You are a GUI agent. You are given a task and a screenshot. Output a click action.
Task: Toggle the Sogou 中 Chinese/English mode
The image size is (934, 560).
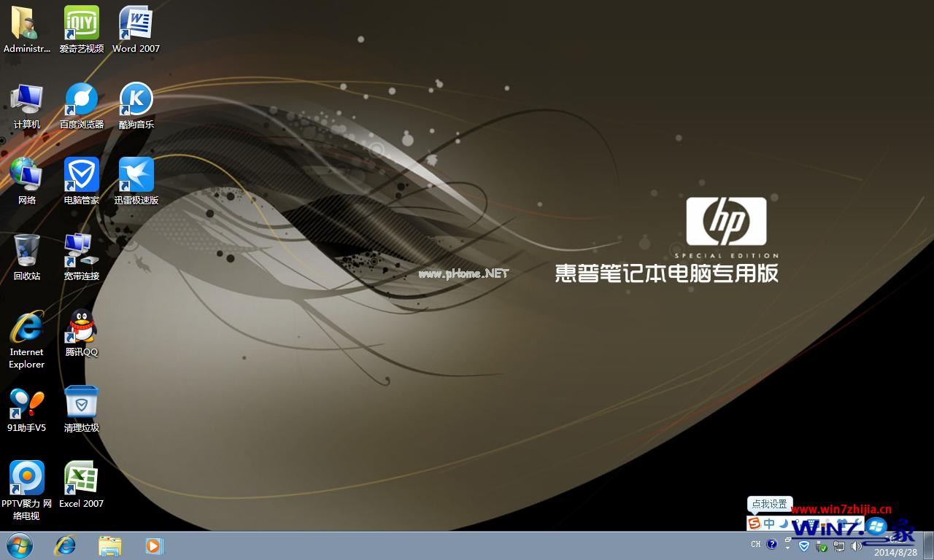click(x=769, y=524)
